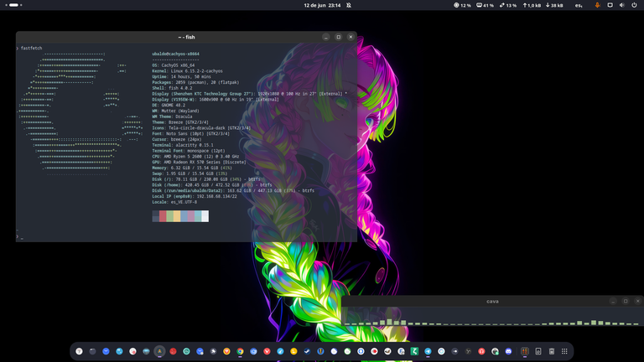The height and width of the screenshot is (362, 644).
Task: Launch Vivaldi browser from the dock
Action: [267, 351]
